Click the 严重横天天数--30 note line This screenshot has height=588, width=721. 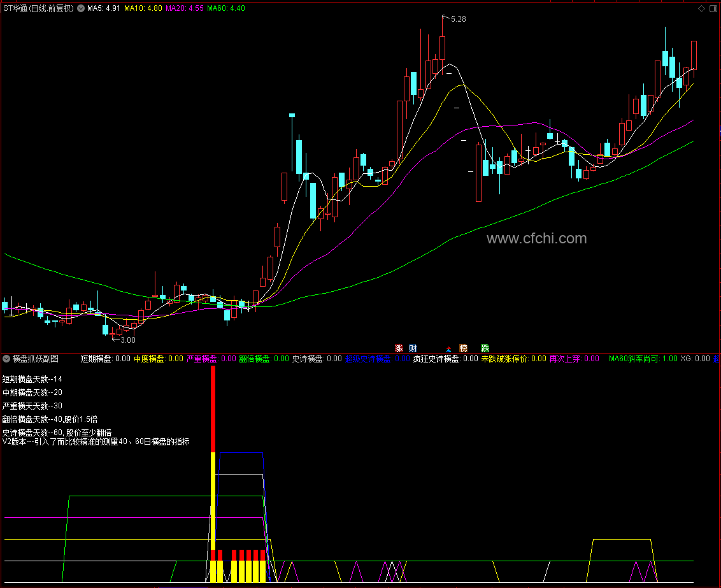(32, 406)
